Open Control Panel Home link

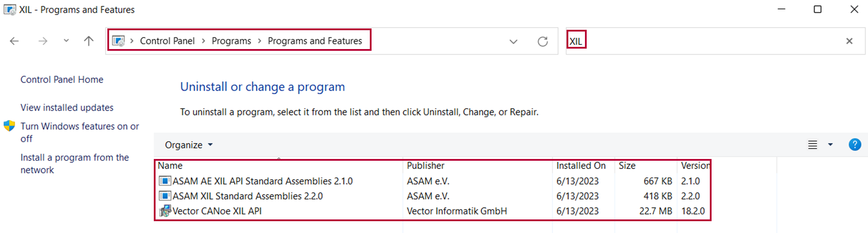click(x=62, y=80)
